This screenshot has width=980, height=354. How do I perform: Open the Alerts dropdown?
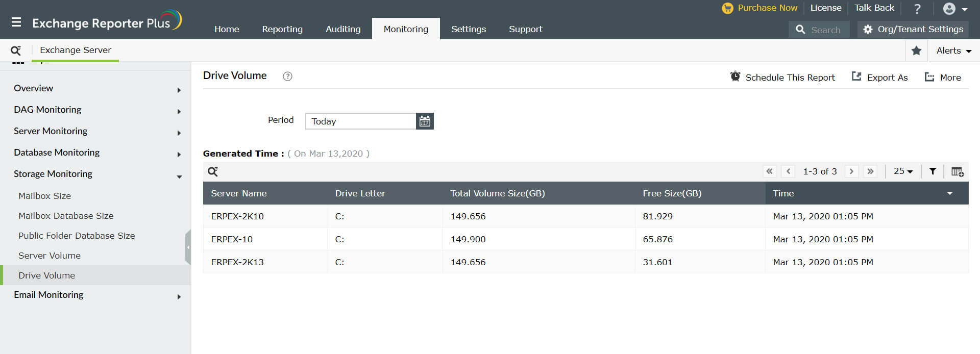coord(953,50)
